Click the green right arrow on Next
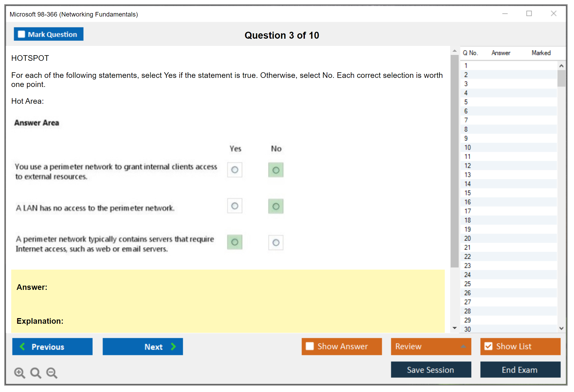This screenshot has height=392, width=574. pos(174,346)
